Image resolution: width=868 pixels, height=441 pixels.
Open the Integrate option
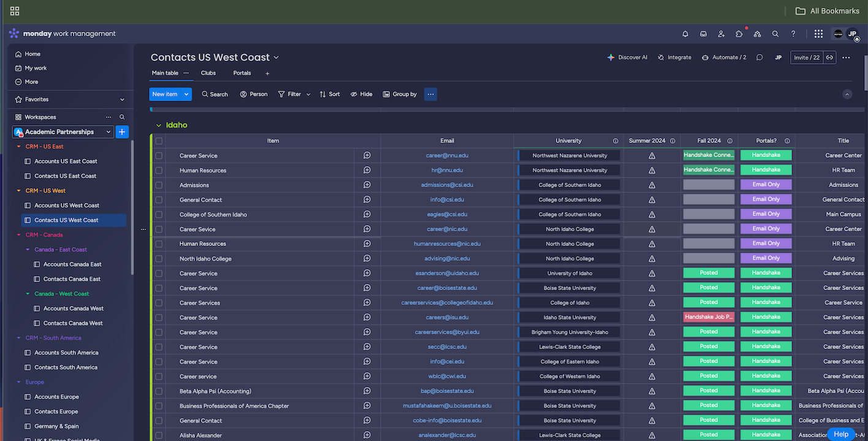point(674,58)
